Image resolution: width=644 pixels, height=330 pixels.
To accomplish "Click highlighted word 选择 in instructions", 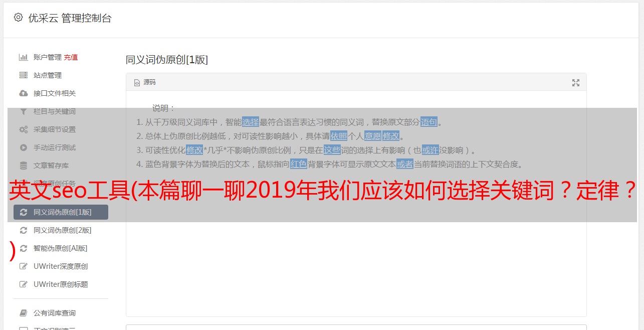I will (x=251, y=122).
